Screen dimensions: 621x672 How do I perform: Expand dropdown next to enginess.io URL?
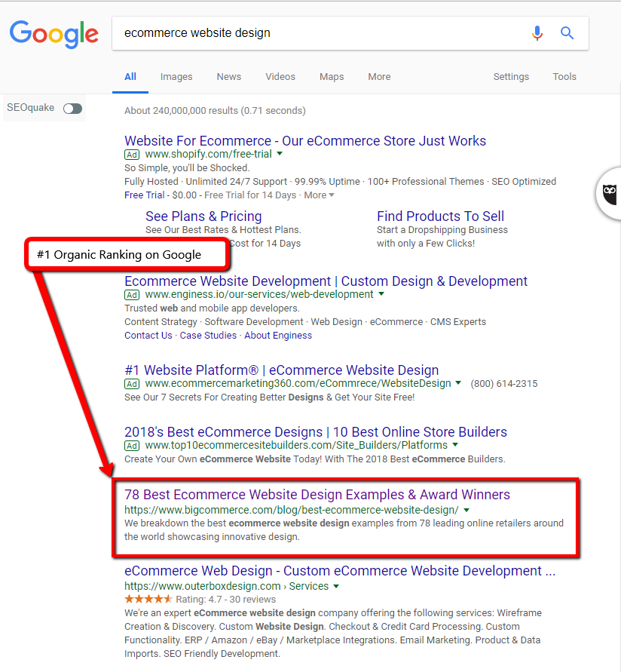click(381, 294)
